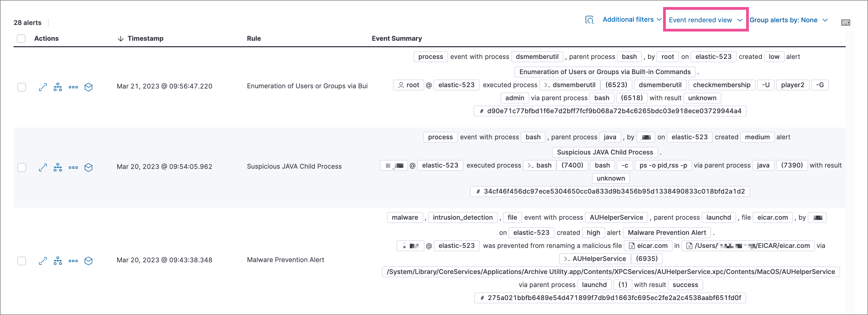This screenshot has height=315, width=868.
Task: Open keyboard shortcuts icon at top right
Action: click(x=846, y=22)
